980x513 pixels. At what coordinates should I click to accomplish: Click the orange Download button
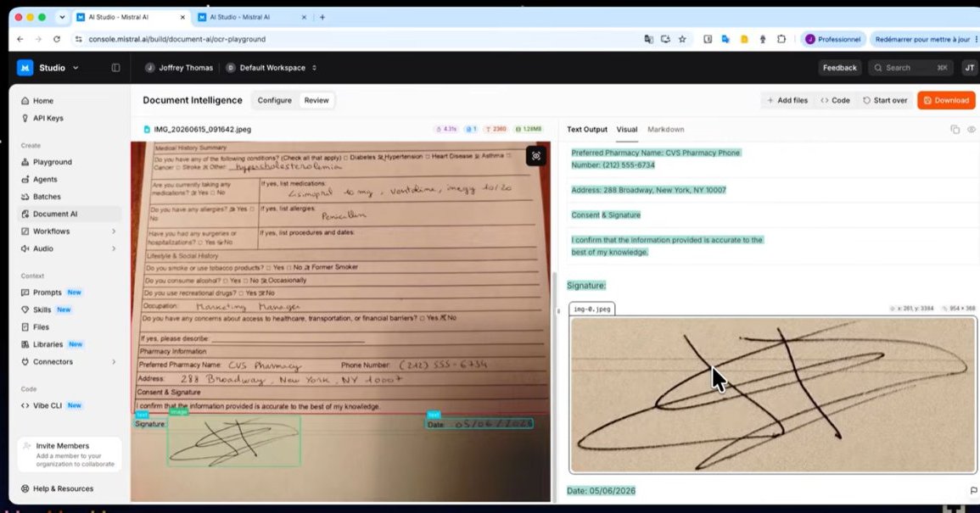pyautogui.click(x=946, y=100)
